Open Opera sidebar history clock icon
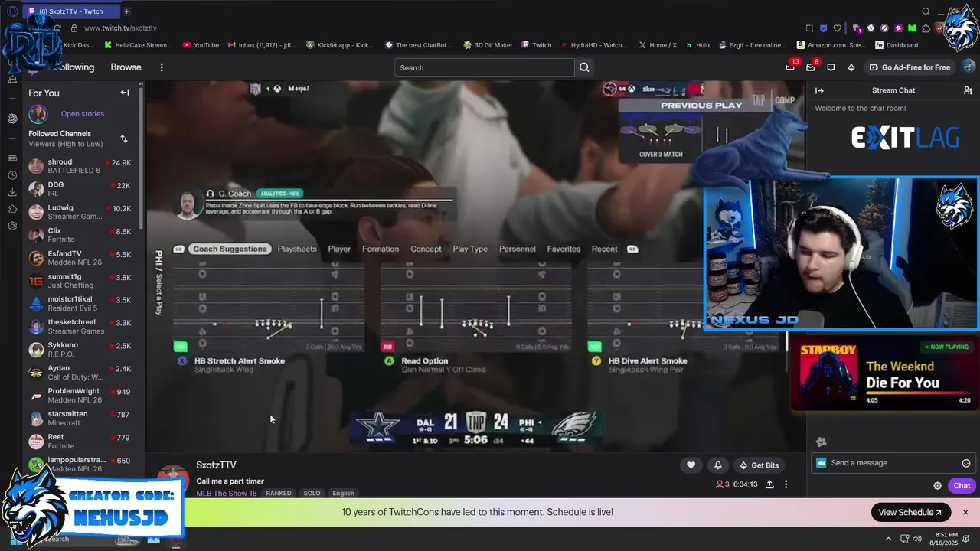 coord(12,175)
